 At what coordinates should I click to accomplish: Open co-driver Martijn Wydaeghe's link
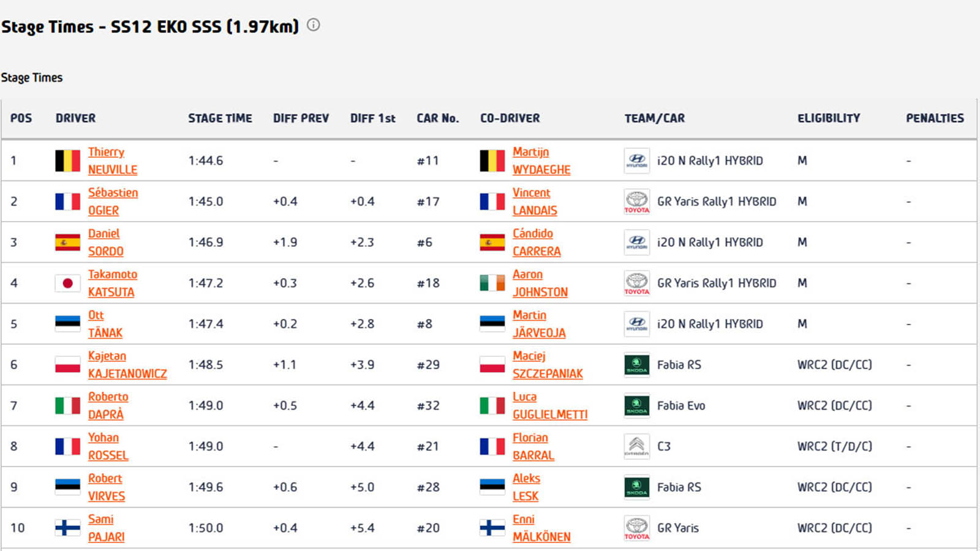coord(541,161)
